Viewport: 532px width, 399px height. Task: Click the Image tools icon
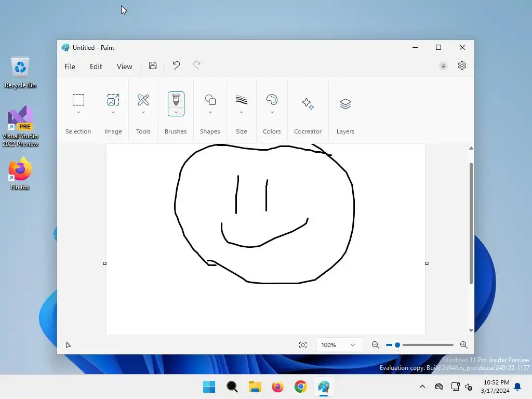pos(113,100)
